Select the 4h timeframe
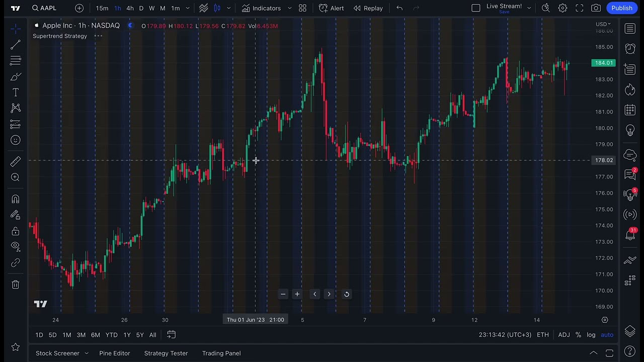 tap(130, 8)
